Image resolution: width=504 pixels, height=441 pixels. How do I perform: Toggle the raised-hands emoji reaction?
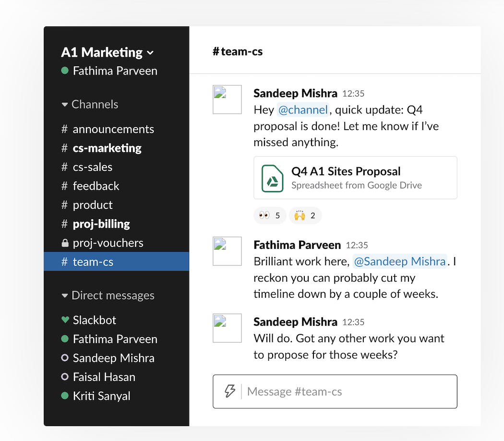[305, 215]
